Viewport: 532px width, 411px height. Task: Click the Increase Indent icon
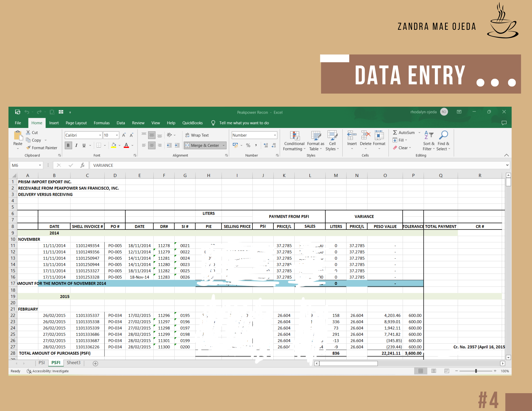click(177, 145)
